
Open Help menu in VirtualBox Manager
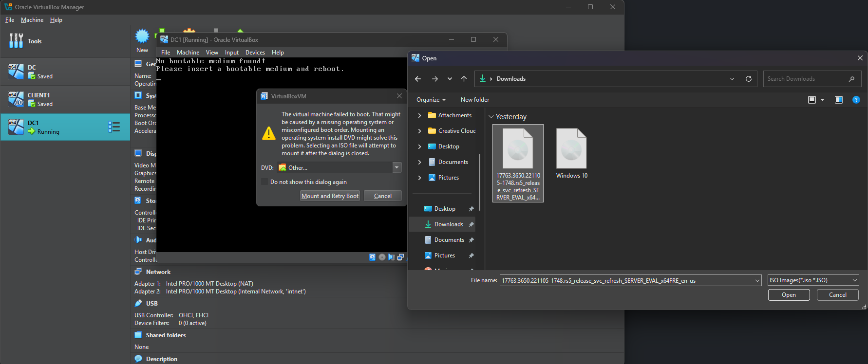pyautogui.click(x=56, y=20)
